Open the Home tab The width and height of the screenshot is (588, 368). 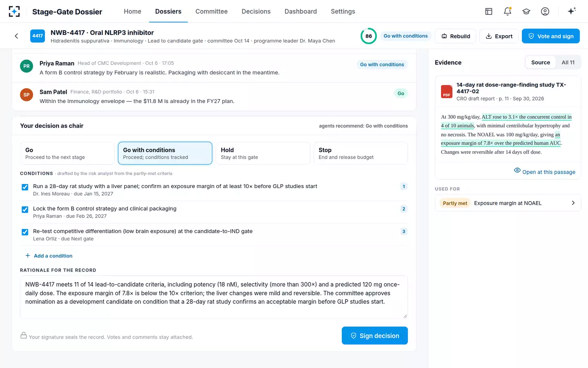coord(133,11)
